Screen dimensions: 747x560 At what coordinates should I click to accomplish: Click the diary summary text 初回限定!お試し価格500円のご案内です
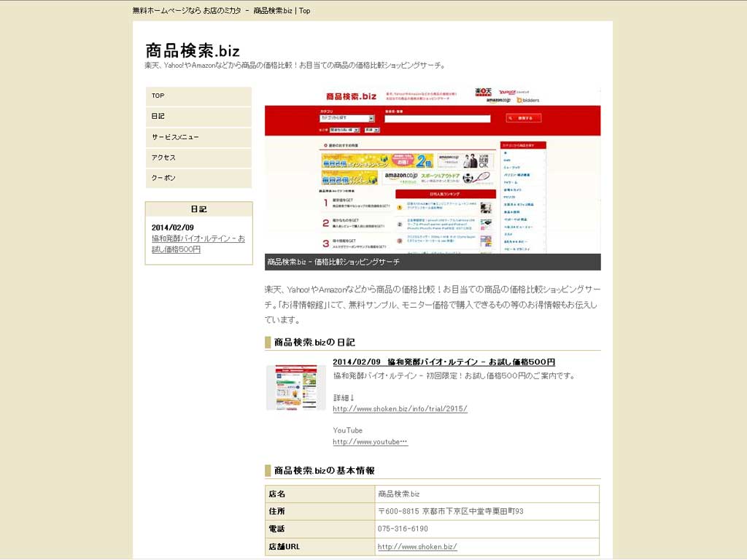(x=500, y=376)
